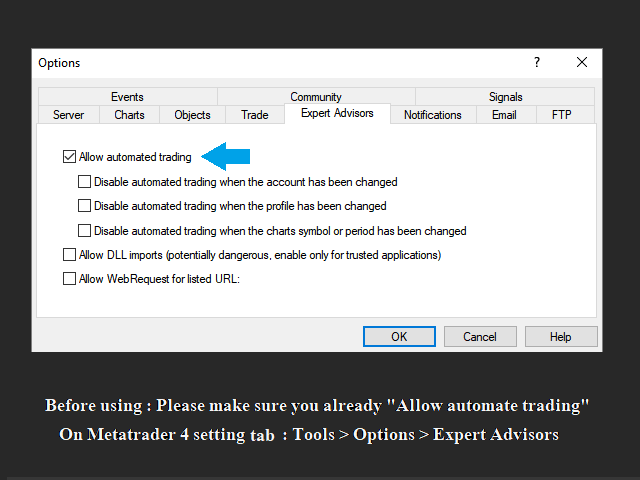The width and height of the screenshot is (640, 480).
Task: Switch to the Signals tab
Action: tap(505, 97)
